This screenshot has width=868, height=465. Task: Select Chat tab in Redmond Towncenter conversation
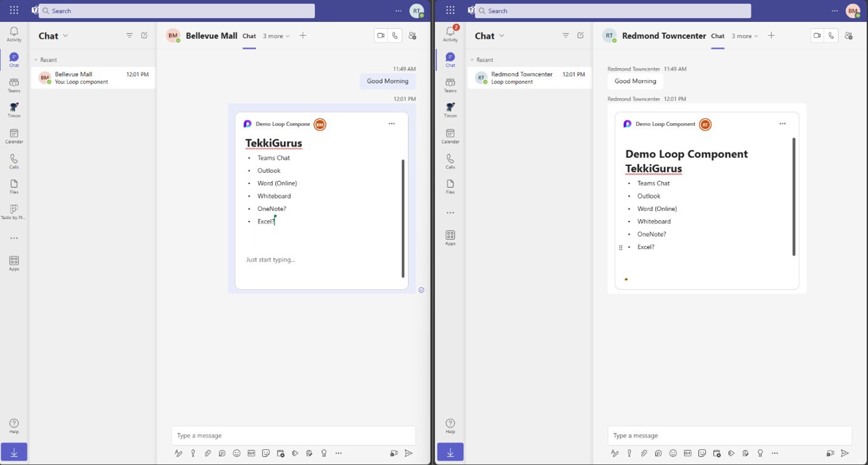[x=718, y=36]
